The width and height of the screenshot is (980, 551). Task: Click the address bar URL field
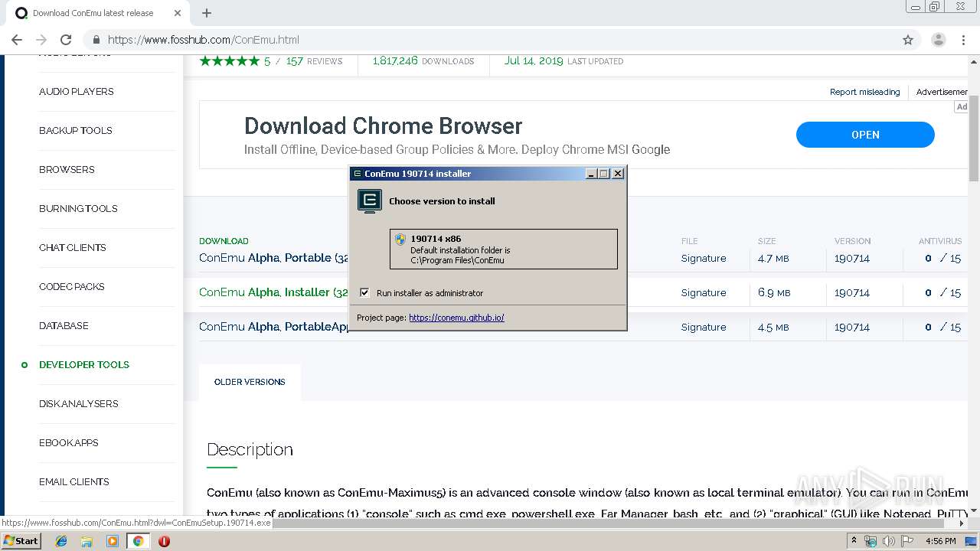(x=490, y=40)
